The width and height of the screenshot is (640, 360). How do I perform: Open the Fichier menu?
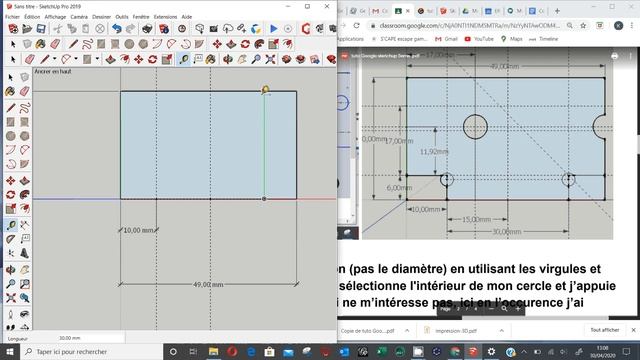[x=12, y=17]
